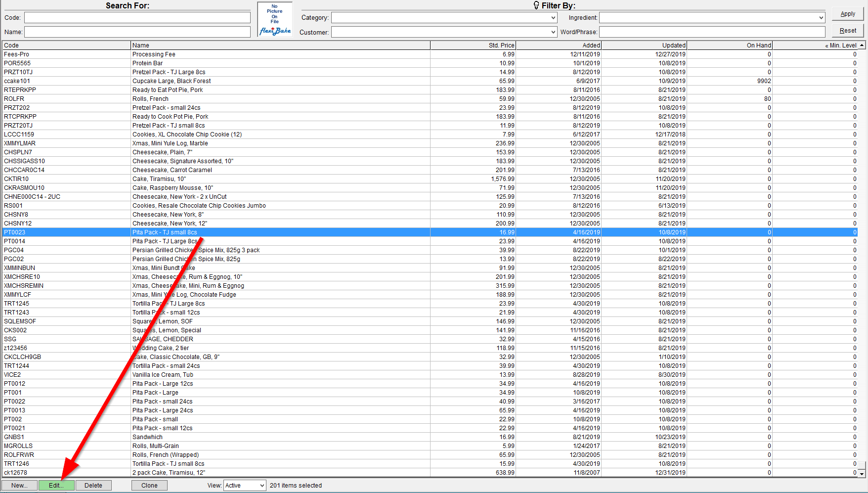Sort by the Min. Level column header
Viewport: 868px width, 493px height.
click(815, 45)
